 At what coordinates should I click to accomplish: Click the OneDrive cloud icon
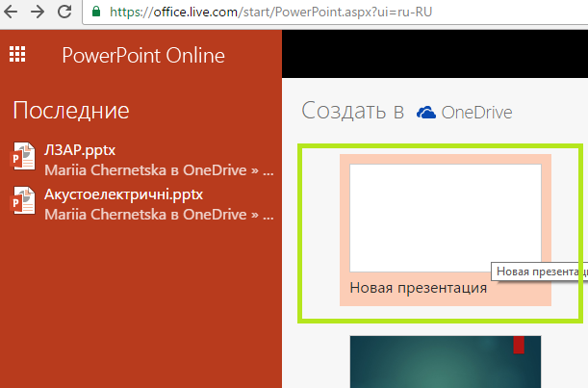tap(426, 113)
